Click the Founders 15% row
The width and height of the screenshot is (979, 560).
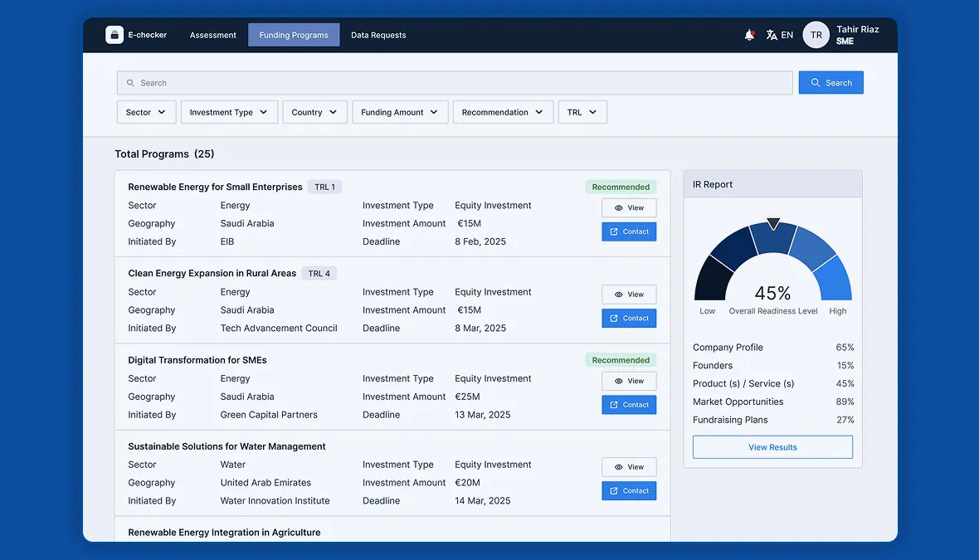[773, 365]
